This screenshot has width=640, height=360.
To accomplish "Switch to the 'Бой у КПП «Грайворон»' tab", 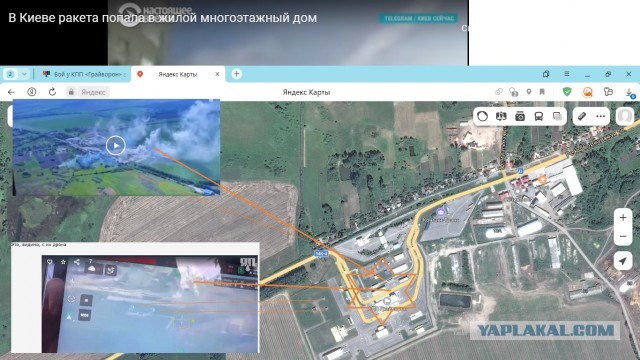I will pos(84,74).
